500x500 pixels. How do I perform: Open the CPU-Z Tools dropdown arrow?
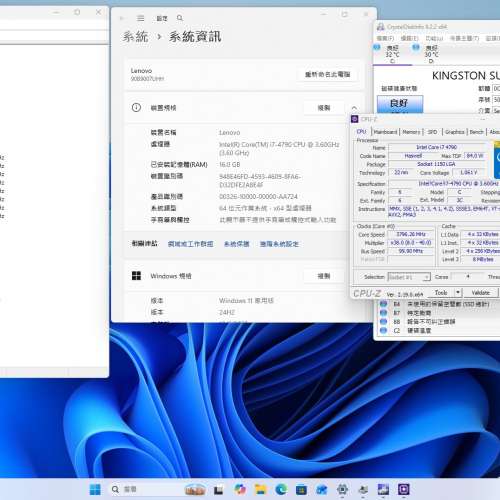[x=458, y=293]
